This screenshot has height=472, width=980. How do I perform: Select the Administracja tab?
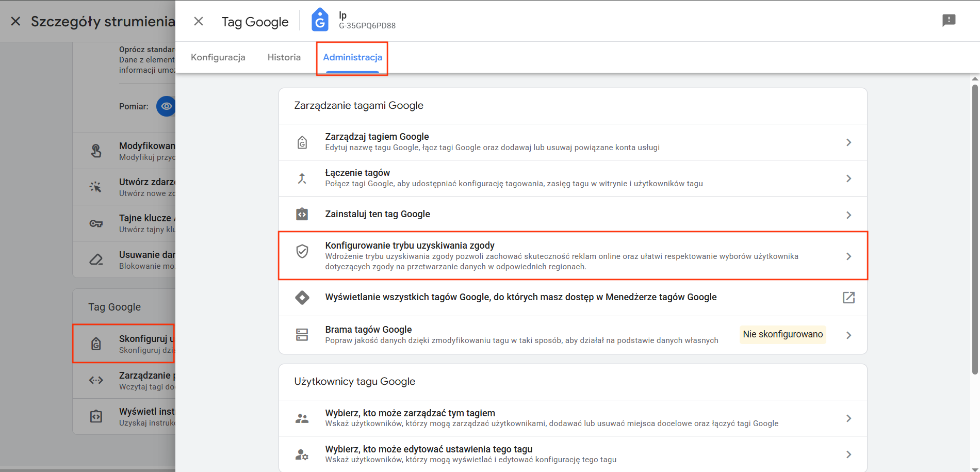353,57
